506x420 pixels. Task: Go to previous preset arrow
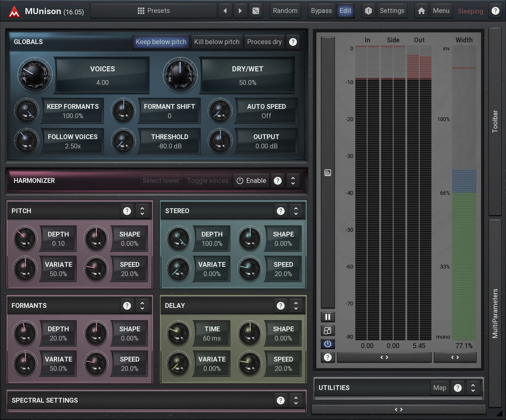pyautogui.click(x=225, y=11)
